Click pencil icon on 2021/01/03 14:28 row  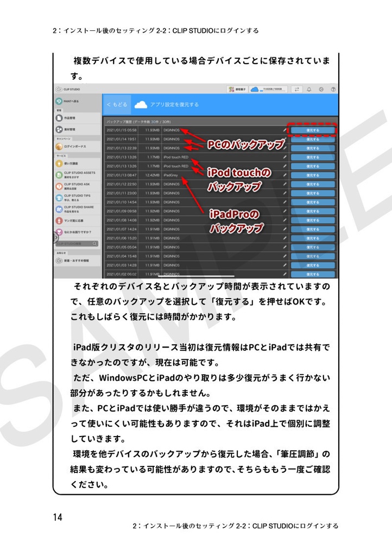[x=284, y=265]
